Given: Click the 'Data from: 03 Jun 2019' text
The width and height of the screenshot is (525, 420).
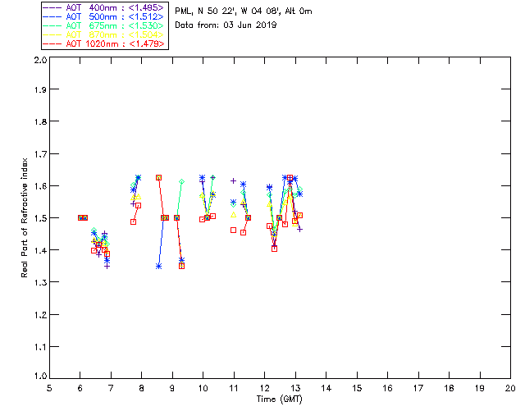Looking at the screenshot, I should coord(226,25).
